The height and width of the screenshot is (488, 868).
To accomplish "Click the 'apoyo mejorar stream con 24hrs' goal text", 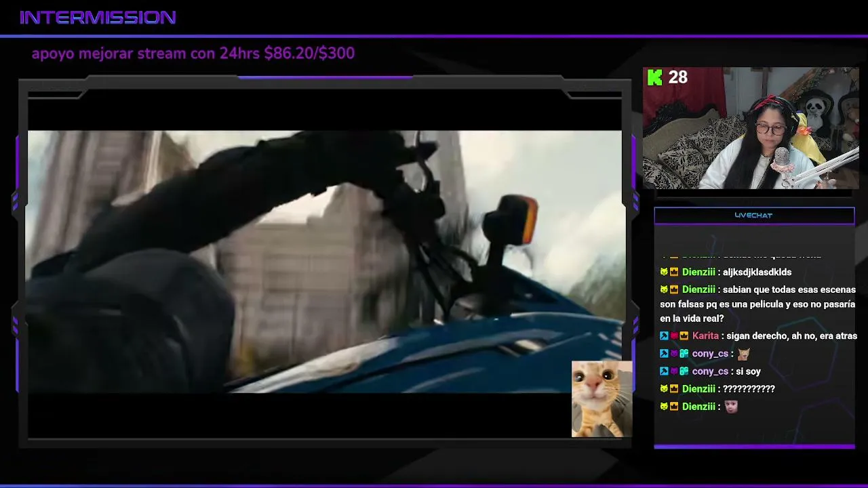I will [146, 53].
